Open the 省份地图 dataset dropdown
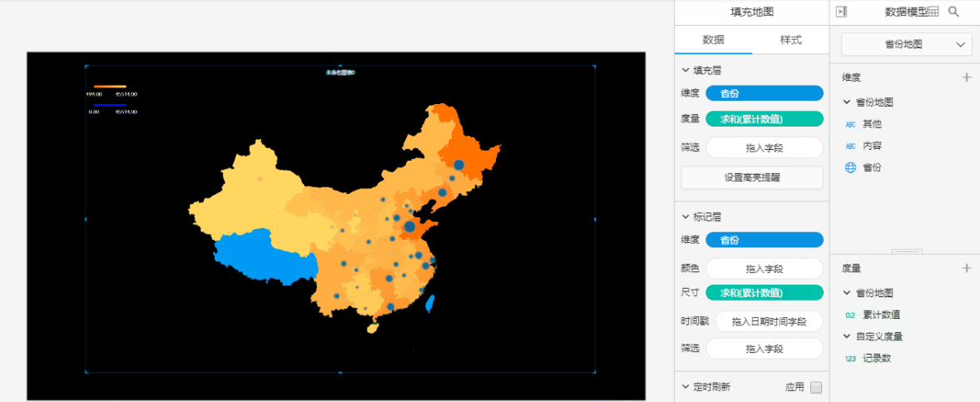The height and width of the screenshot is (402, 980). (x=906, y=44)
